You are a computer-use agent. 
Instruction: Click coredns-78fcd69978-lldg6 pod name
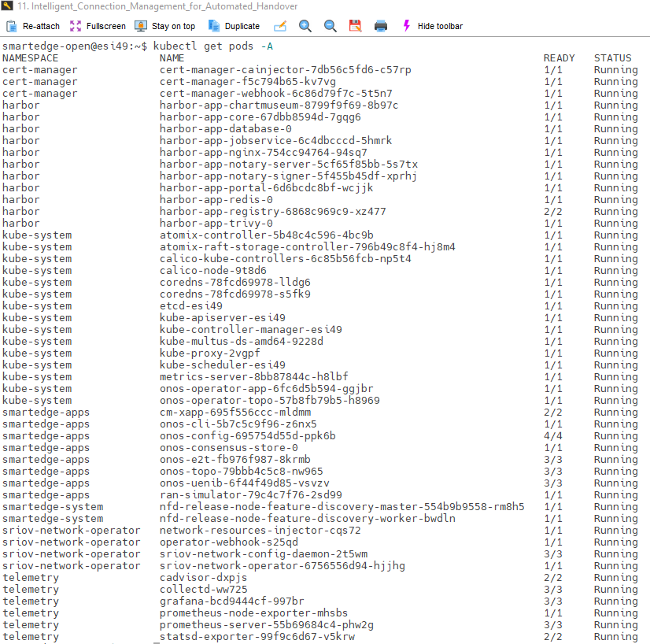point(235,283)
